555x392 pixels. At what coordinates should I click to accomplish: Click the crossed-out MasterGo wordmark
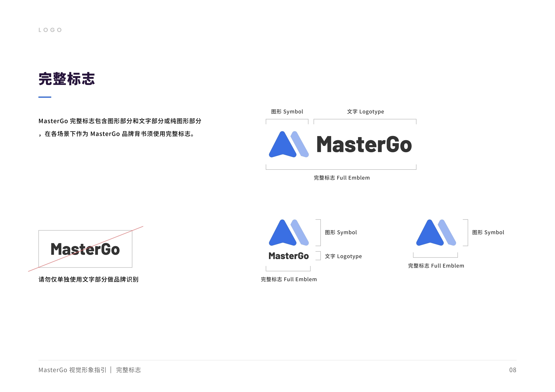point(85,249)
